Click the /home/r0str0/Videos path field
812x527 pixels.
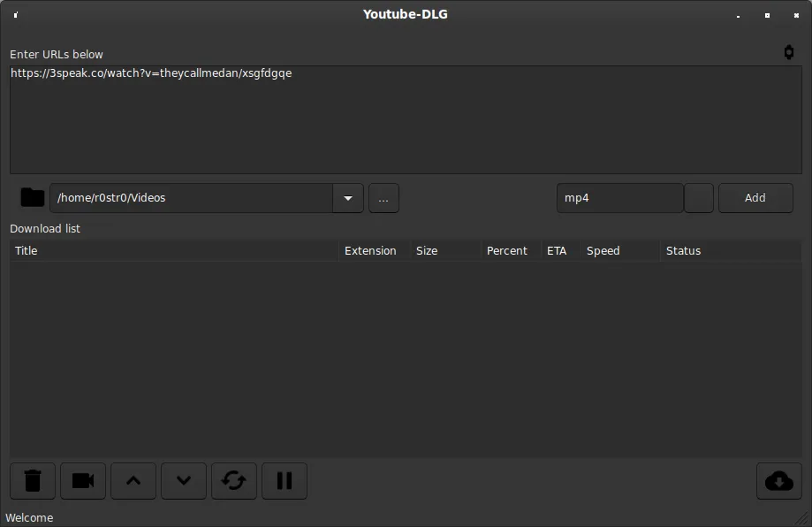(191, 198)
